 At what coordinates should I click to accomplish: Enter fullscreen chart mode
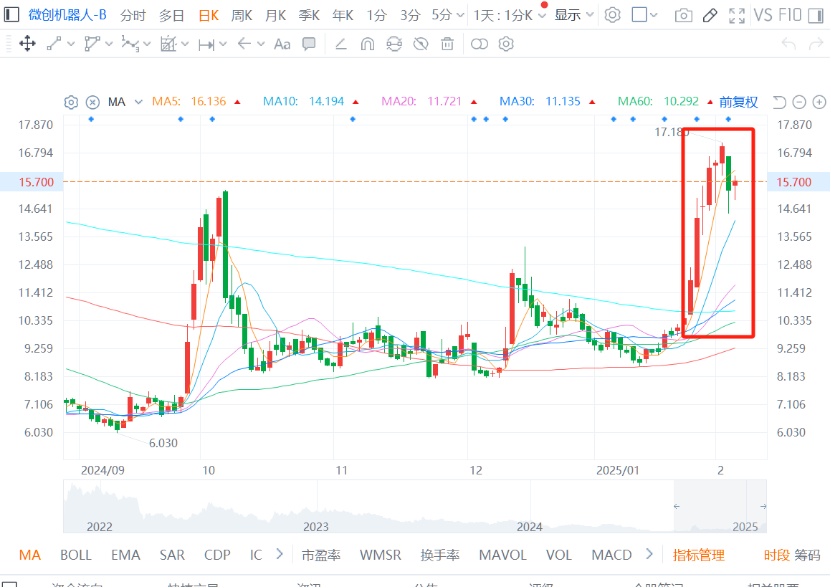[x=737, y=15]
